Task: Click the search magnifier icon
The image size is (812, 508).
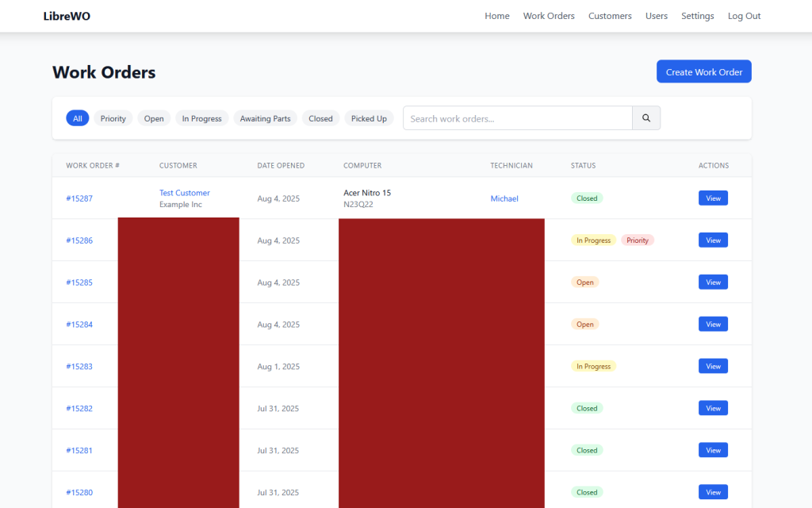Action: (645, 117)
